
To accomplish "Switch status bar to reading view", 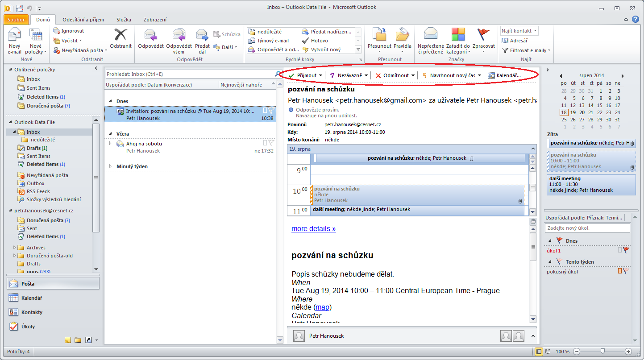I will pyautogui.click(x=548, y=352).
